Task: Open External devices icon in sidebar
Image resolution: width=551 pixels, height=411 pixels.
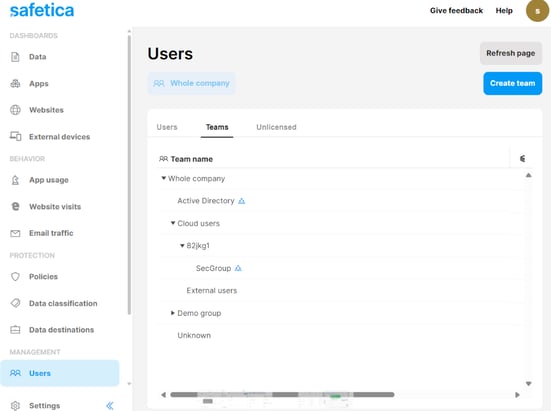Action: [x=15, y=136]
